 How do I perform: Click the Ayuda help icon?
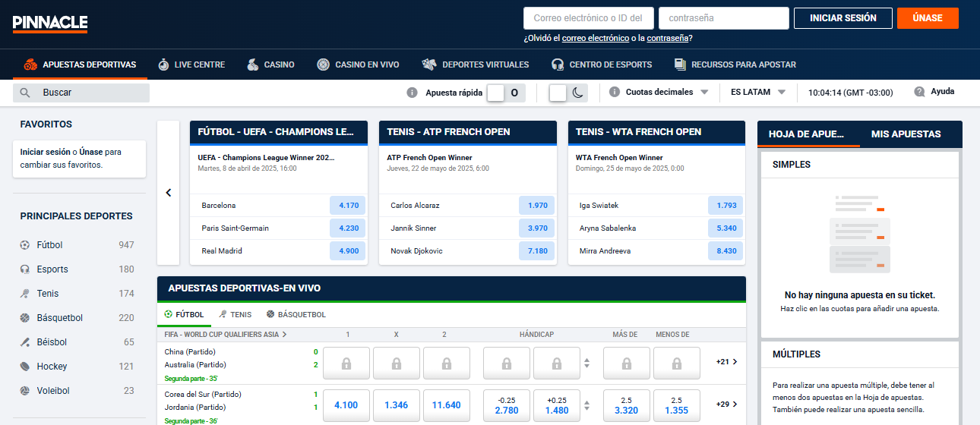919,92
